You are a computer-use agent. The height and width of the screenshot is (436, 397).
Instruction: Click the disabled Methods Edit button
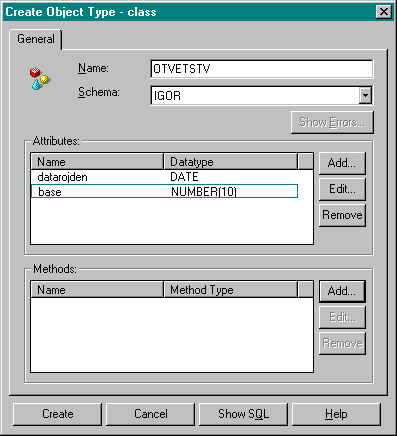342,317
